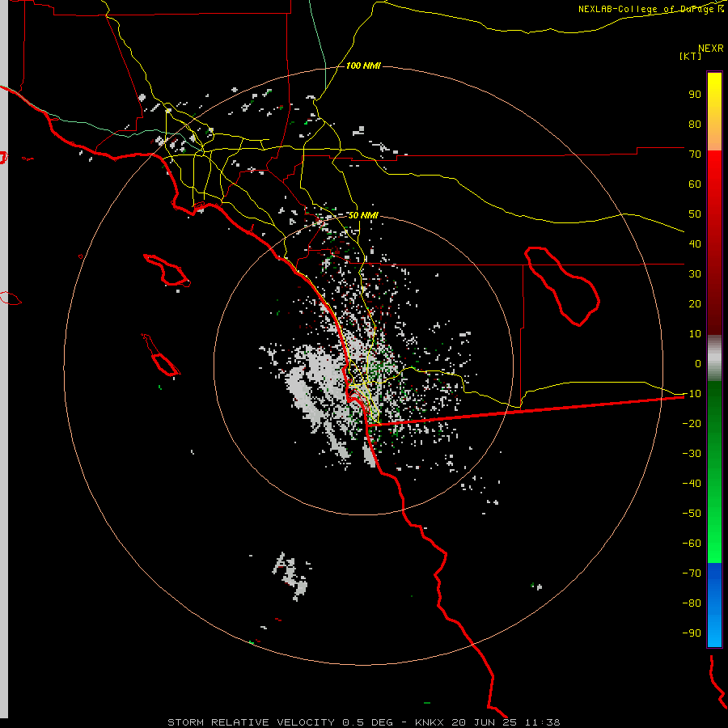Click the 60 value on velocity scale
The height and width of the screenshot is (728, 728).
[695, 184]
